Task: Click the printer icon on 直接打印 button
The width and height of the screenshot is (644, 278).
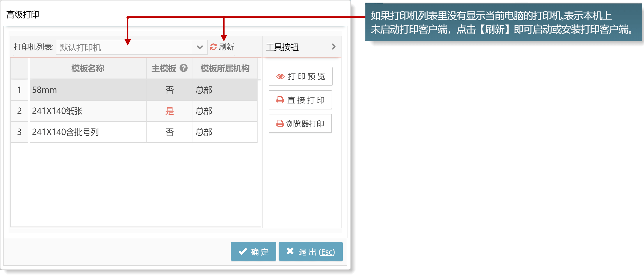Action: pyautogui.click(x=280, y=100)
